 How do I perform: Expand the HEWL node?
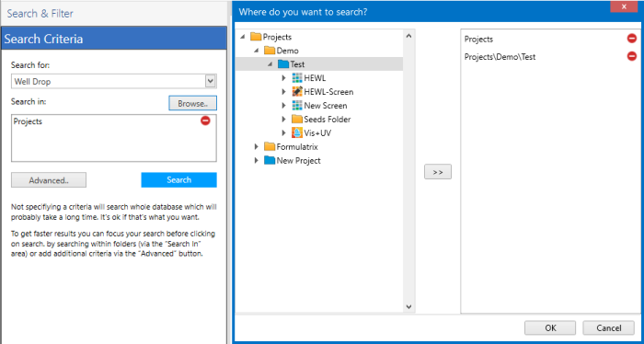point(283,78)
